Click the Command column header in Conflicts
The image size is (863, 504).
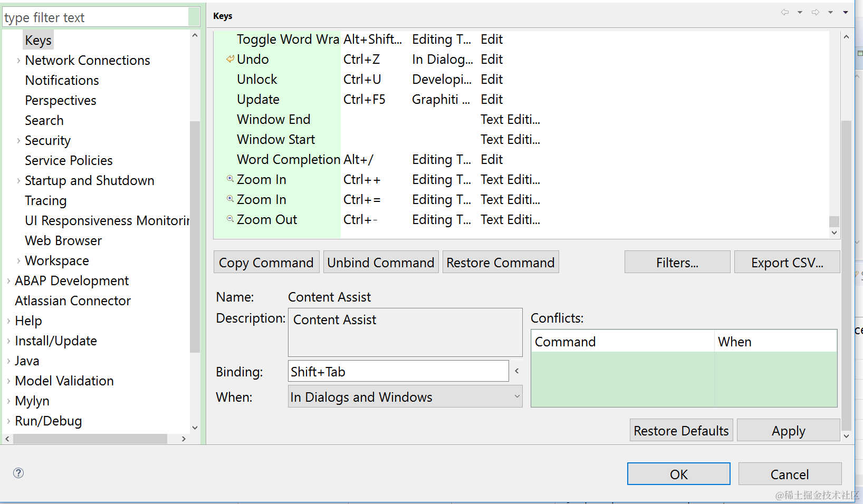[x=622, y=342]
